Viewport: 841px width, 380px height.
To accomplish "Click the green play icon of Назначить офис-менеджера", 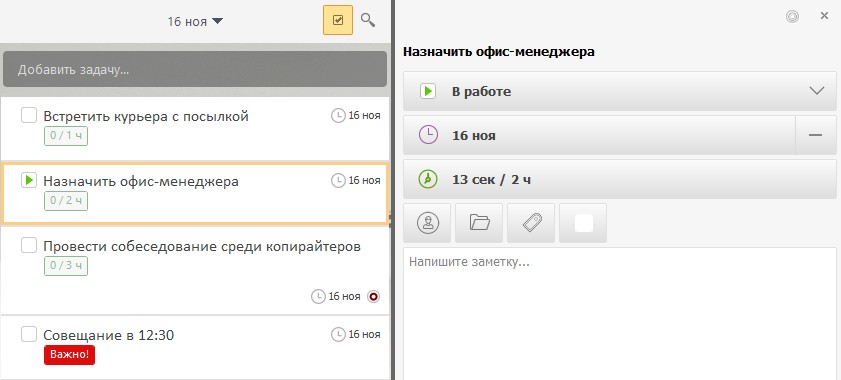I will [x=28, y=180].
